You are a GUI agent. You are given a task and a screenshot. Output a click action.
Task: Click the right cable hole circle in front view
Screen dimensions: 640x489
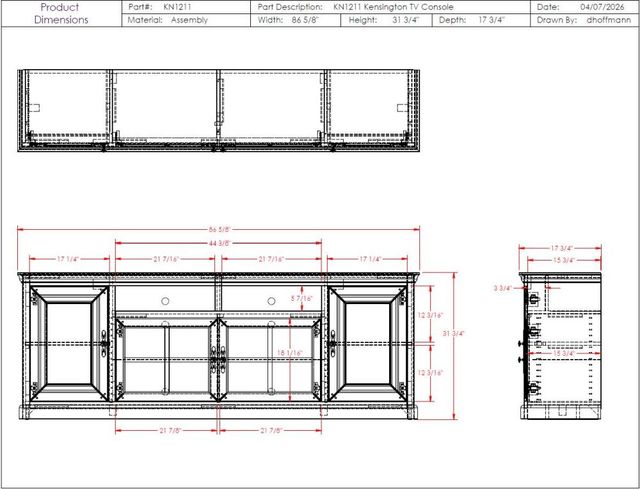pos(271,301)
